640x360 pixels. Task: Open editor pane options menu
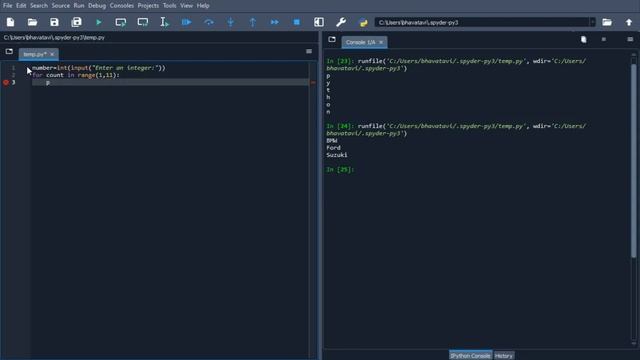click(309, 51)
